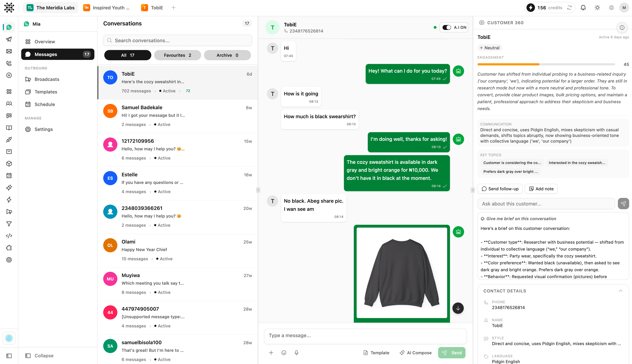Open the Olami conversation
Screen dimensions: 632x364
(177, 250)
